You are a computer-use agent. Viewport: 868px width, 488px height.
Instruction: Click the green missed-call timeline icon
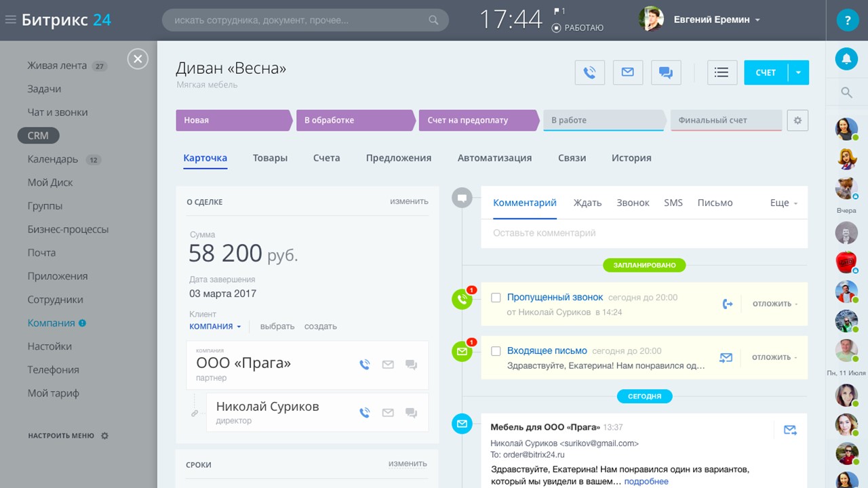[462, 299]
